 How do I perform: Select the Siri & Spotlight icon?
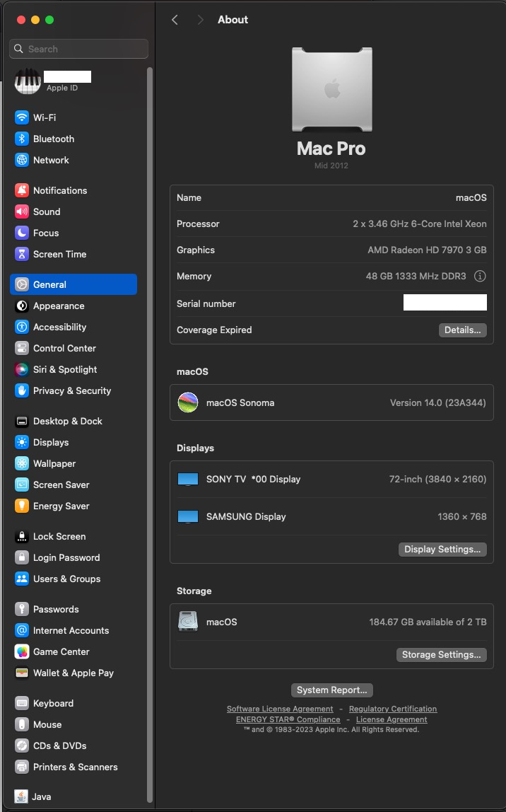22,369
